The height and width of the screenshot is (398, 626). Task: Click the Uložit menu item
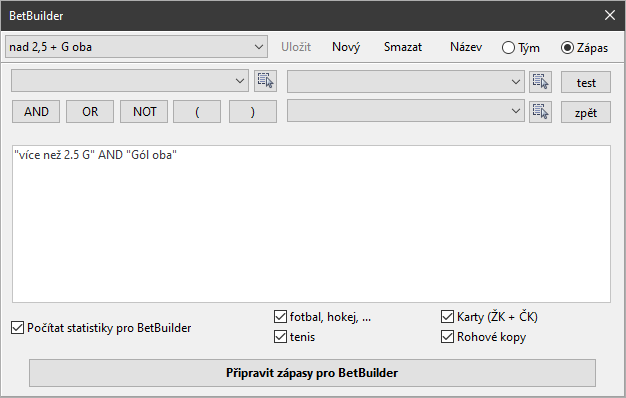(x=296, y=47)
